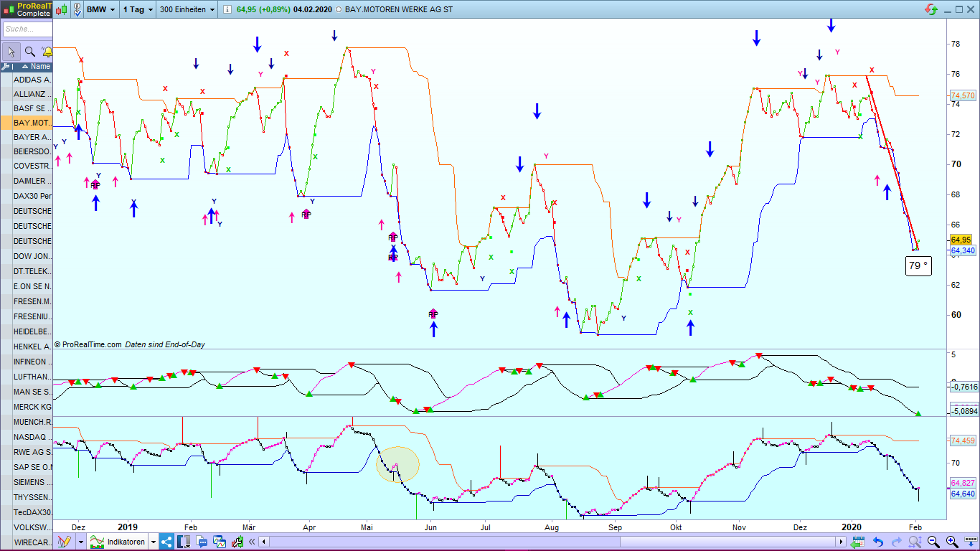The width and height of the screenshot is (980, 551).
Task: Click the redo arrow icon
Action: coord(896,542)
